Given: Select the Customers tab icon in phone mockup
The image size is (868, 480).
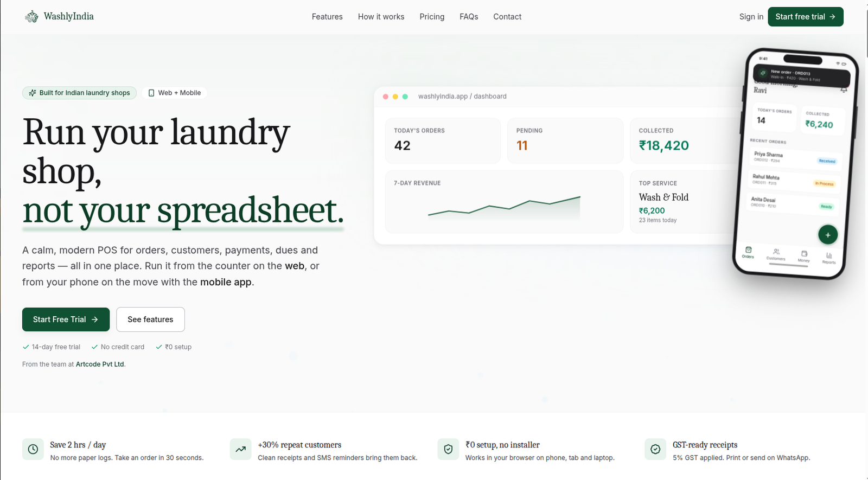Looking at the screenshot, I should [776, 252].
